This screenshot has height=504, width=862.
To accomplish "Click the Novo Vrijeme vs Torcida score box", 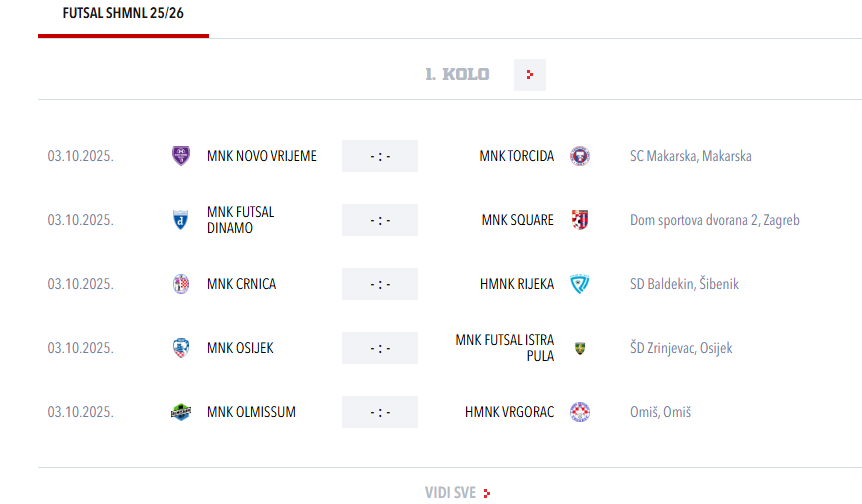I will tap(380, 156).
